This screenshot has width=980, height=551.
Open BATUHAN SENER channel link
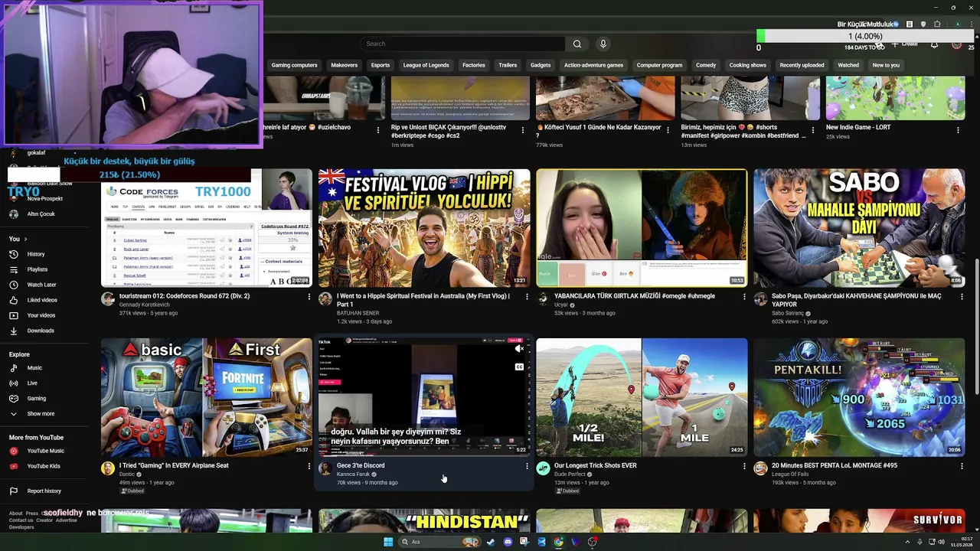pos(358,313)
